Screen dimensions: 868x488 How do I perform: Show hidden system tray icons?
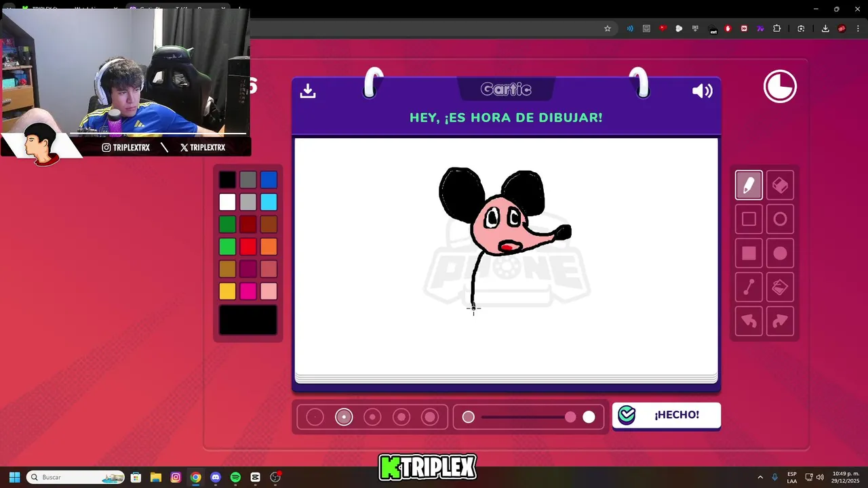[x=760, y=477]
